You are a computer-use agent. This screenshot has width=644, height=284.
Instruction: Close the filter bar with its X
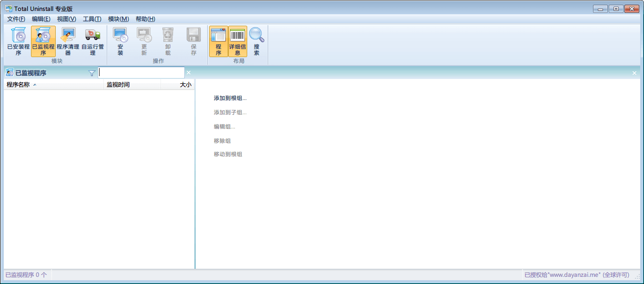pyautogui.click(x=189, y=72)
